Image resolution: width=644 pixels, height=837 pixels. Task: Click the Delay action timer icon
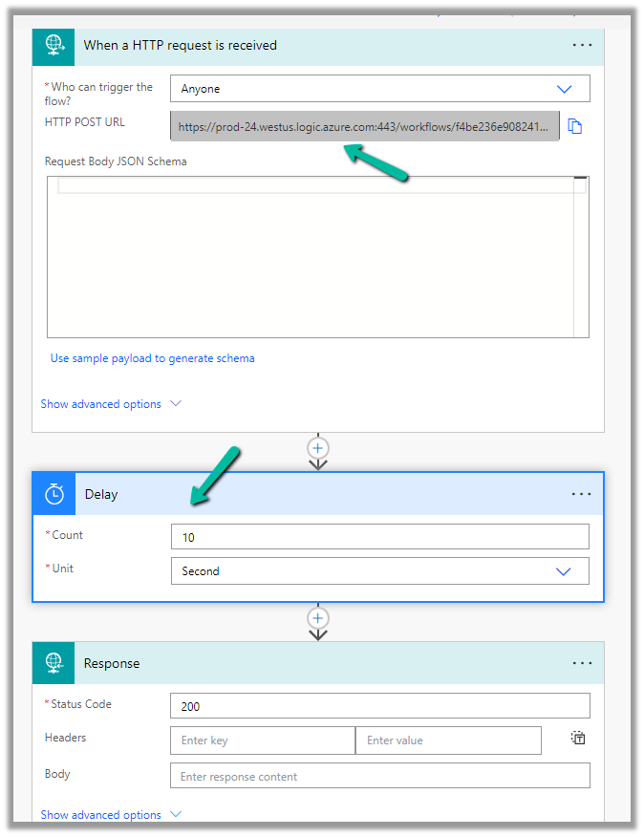pyautogui.click(x=54, y=494)
